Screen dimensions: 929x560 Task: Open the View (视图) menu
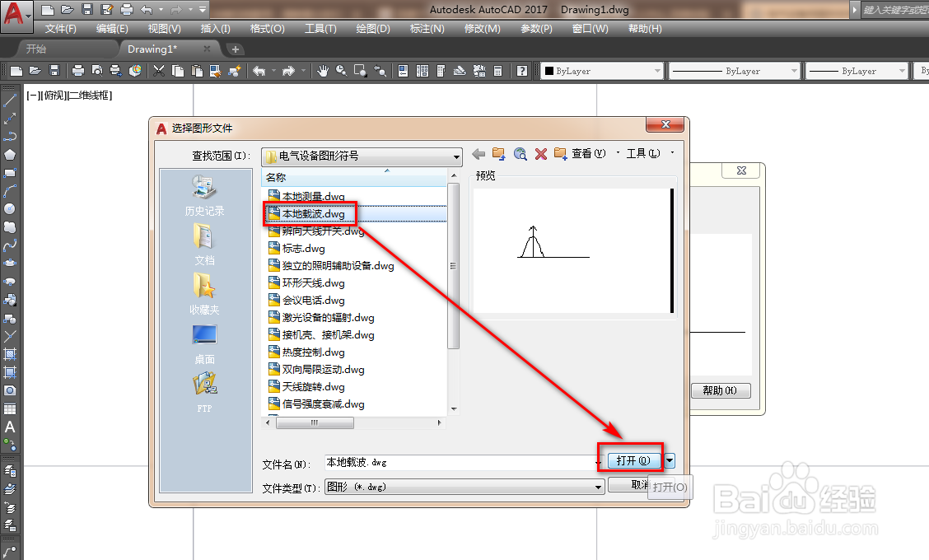164,29
